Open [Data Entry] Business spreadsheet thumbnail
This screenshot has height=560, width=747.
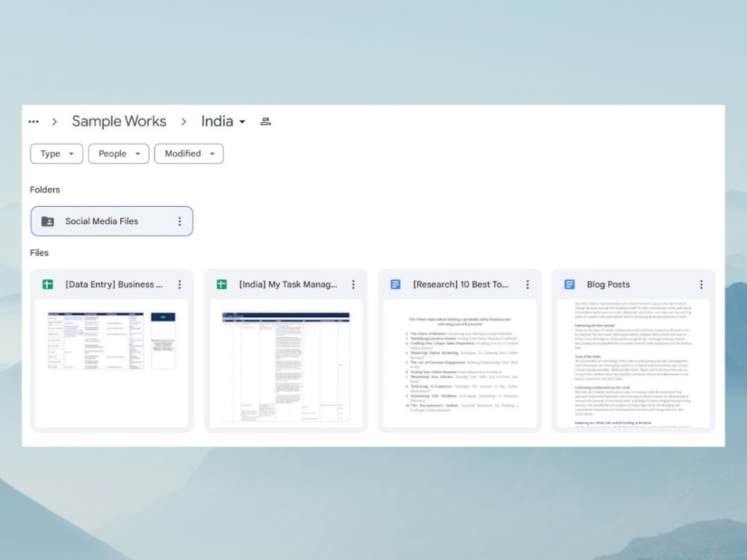click(112, 364)
